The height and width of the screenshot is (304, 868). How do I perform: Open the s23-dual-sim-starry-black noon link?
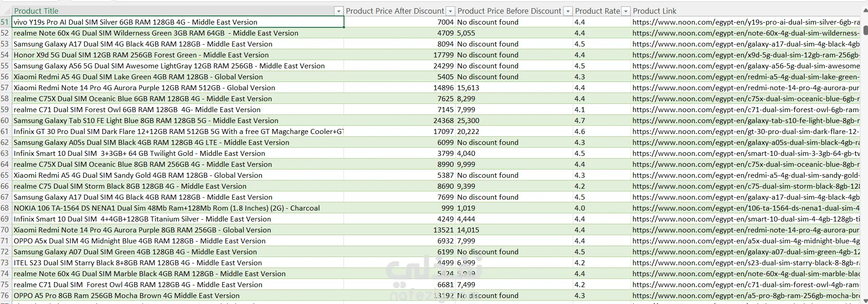point(746,263)
